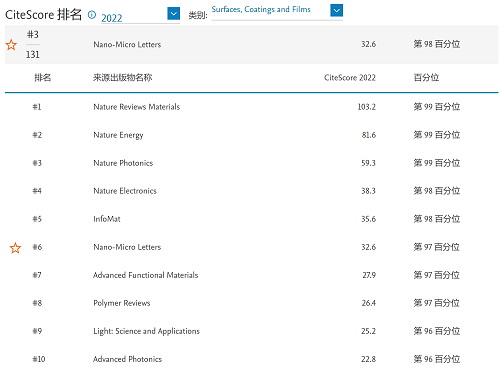Click the CiteScore value 27.9
Screen dimensions: 500x375
[369, 275]
